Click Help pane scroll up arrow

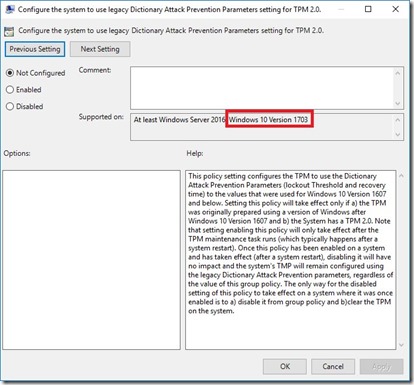[x=401, y=175]
